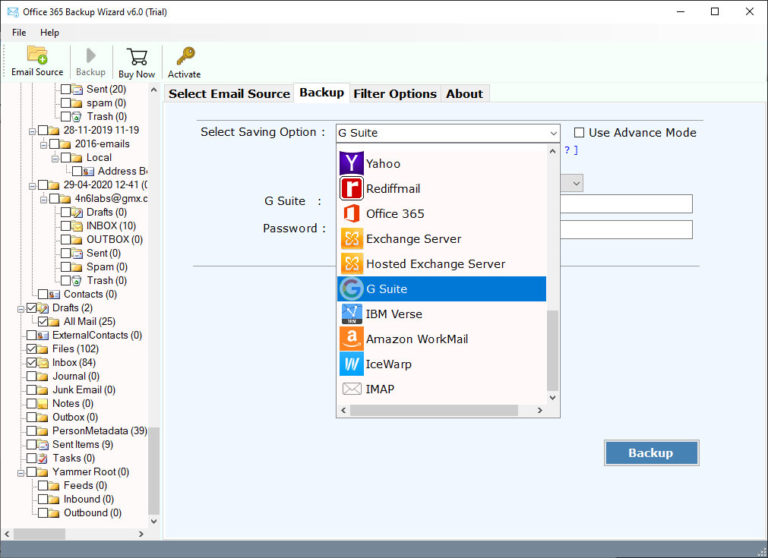768x558 pixels.
Task: Uncheck the Drafts (2) checkbox
Action: [31, 308]
